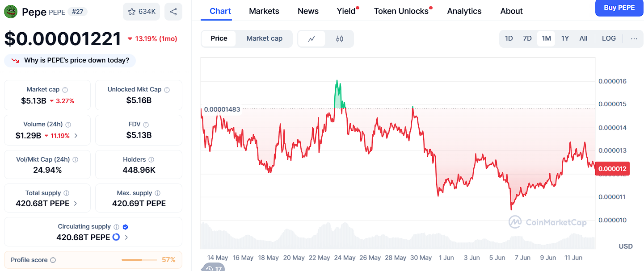Viewport: 644px width, 271px height.
Task: Click the clock events badge under the chart
Action: tap(214, 268)
